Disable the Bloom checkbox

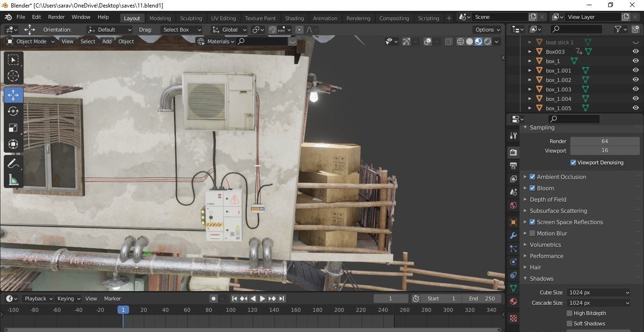pyautogui.click(x=532, y=188)
